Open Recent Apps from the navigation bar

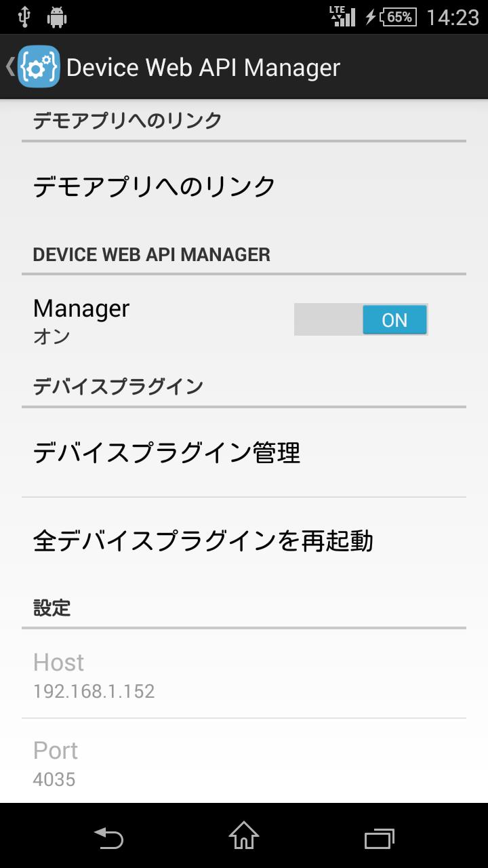coord(379,838)
